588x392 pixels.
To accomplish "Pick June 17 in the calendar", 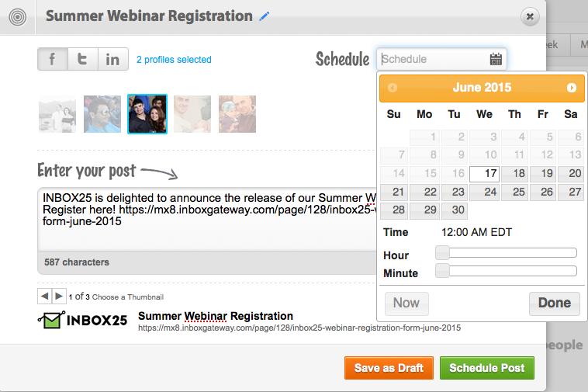I will pyautogui.click(x=485, y=174).
